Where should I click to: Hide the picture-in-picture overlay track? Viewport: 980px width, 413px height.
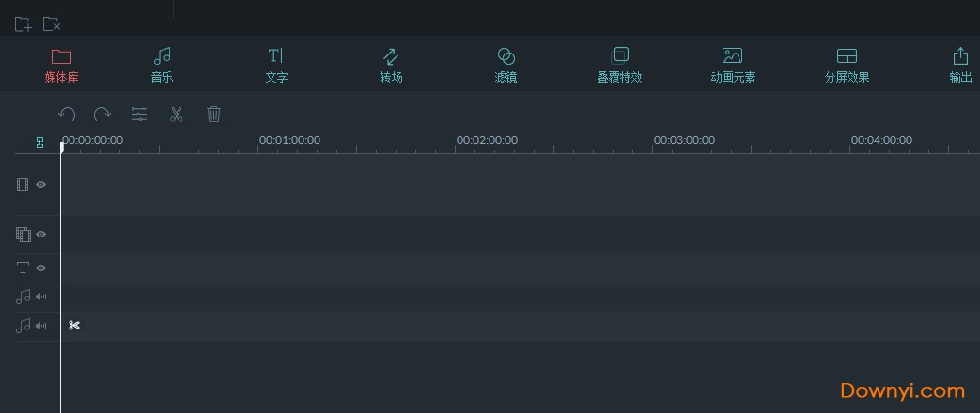(x=41, y=235)
